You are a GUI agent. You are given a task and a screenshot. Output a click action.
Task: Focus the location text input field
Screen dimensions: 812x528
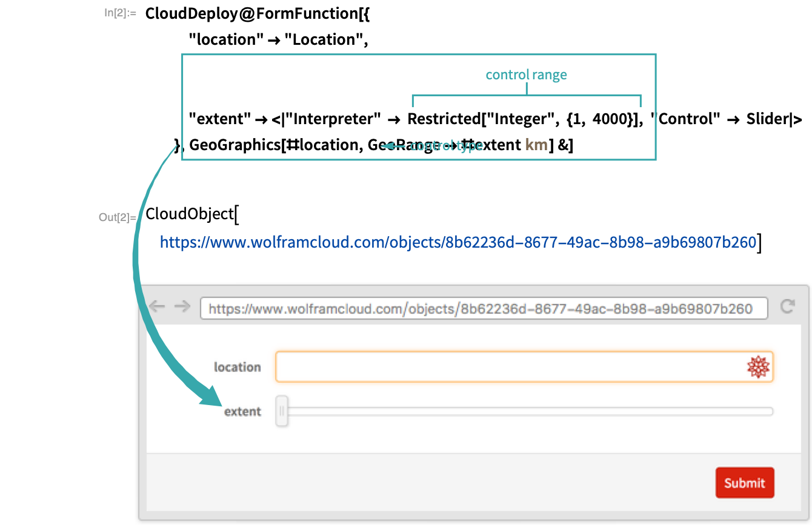(x=509, y=367)
